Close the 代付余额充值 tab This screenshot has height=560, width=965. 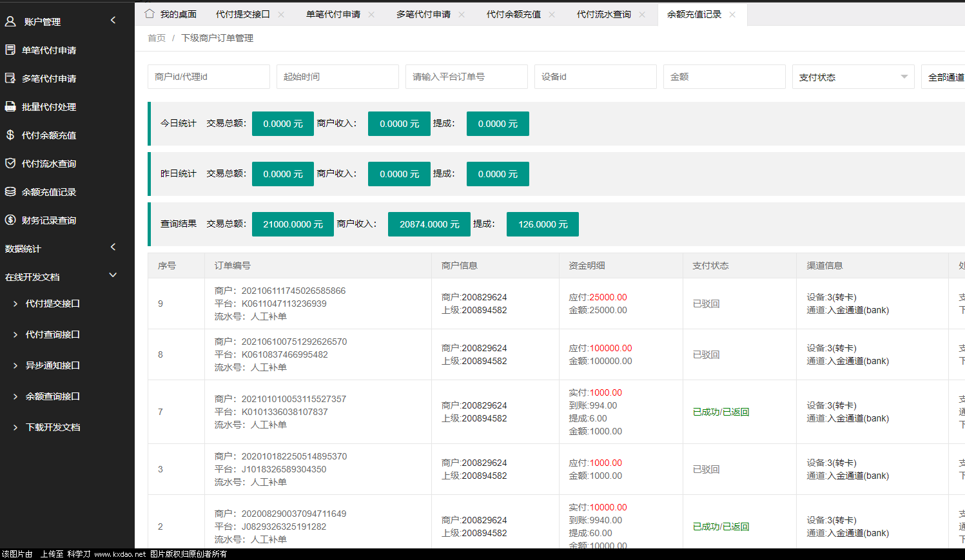pyautogui.click(x=552, y=14)
